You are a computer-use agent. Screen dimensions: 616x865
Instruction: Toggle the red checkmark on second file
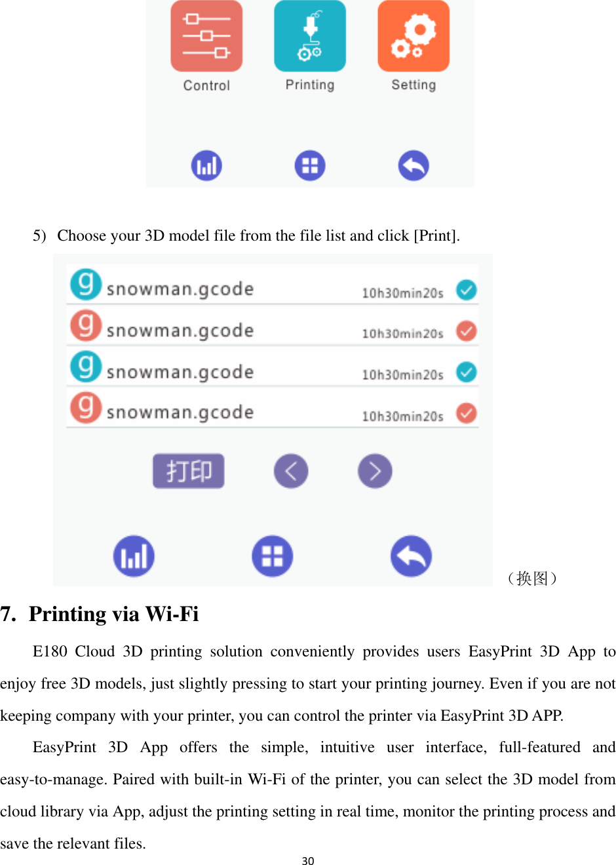[x=467, y=331]
